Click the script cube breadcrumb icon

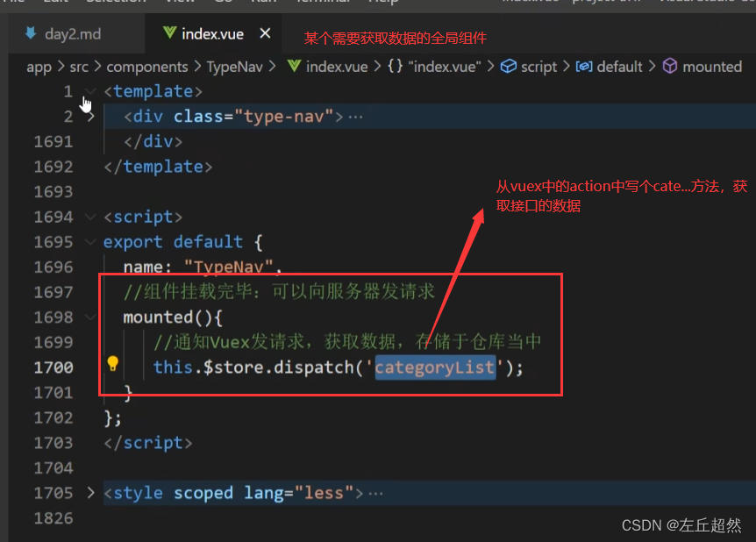508,67
